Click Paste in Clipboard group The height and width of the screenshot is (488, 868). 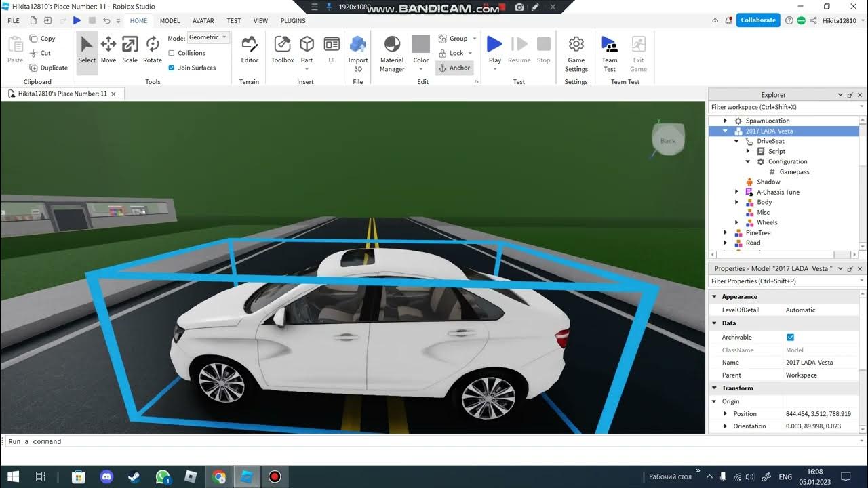click(x=15, y=49)
